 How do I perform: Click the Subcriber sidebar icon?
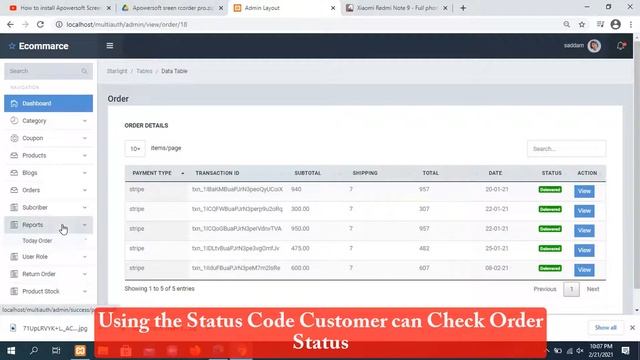[x=14, y=207]
